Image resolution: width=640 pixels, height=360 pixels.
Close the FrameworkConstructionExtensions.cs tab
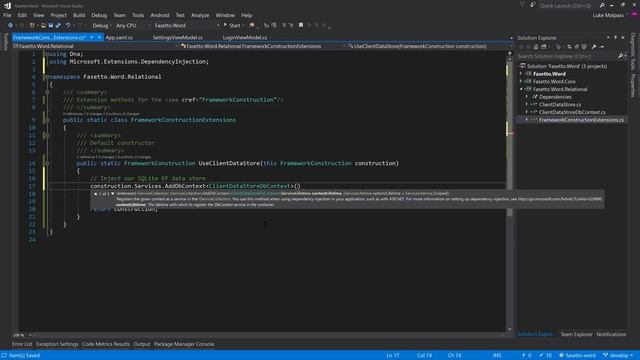[99, 38]
